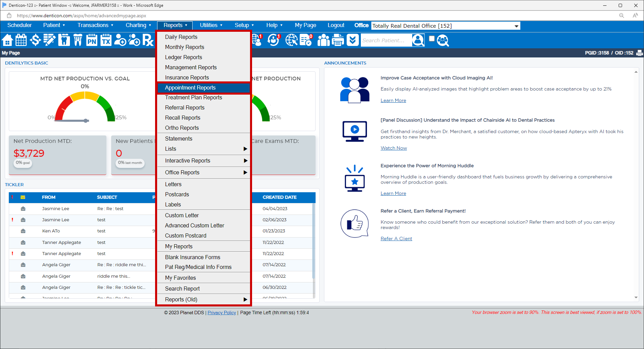The height and width of the screenshot is (349, 644).
Task: Open the Office selector combo box
Action: point(445,26)
